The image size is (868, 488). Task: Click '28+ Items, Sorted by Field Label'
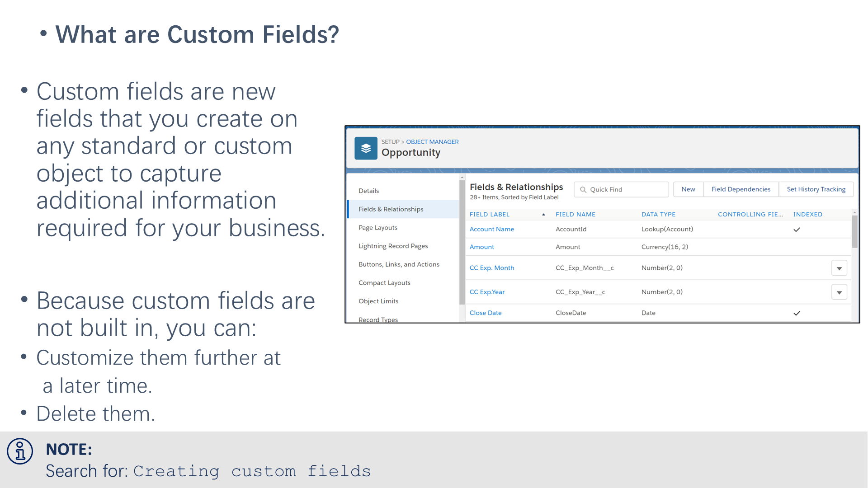pyautogui.click(x=514, y=197)
